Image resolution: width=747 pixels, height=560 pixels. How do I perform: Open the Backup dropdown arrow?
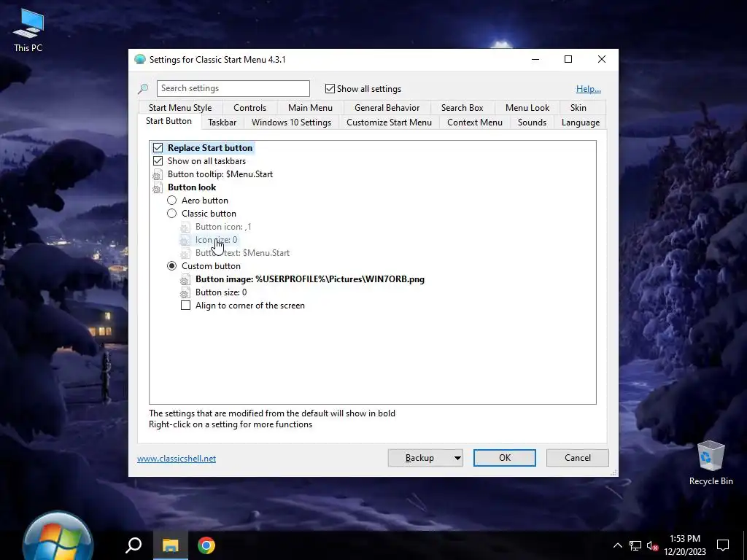[x=457, y=458]
